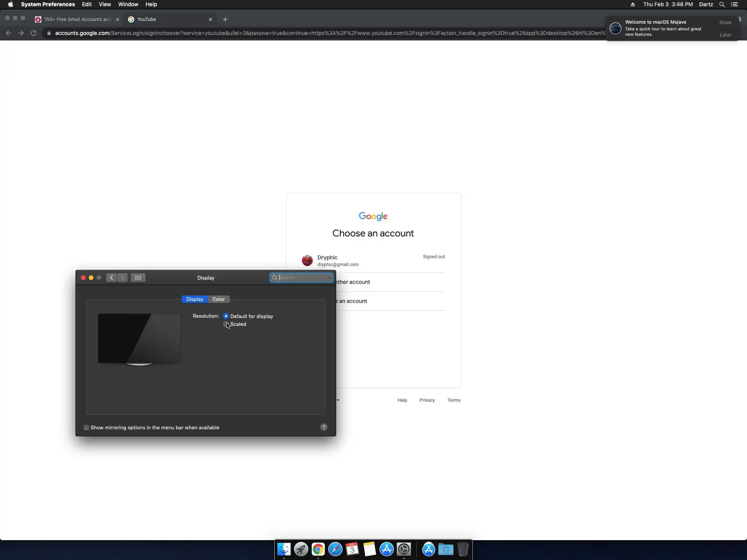747x560 pixels.
Task: Open Safari from the dock
Action: 335,549
